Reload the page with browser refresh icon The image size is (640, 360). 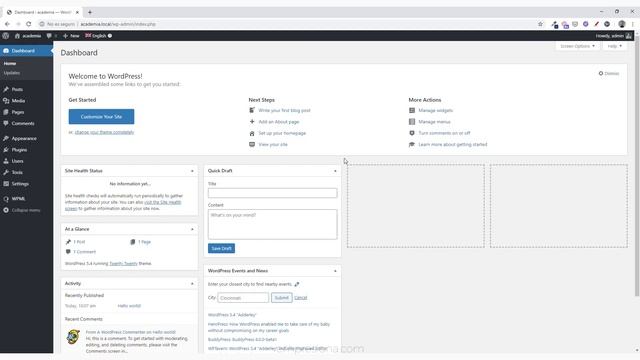click(x=29, y=24)
